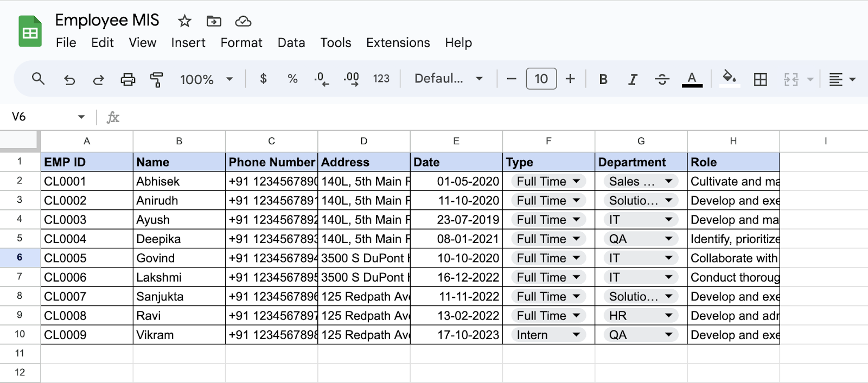Select the date cell 17-10-2023
The height and width of the screenshot is (383, 868).
(x=456, y=335)
